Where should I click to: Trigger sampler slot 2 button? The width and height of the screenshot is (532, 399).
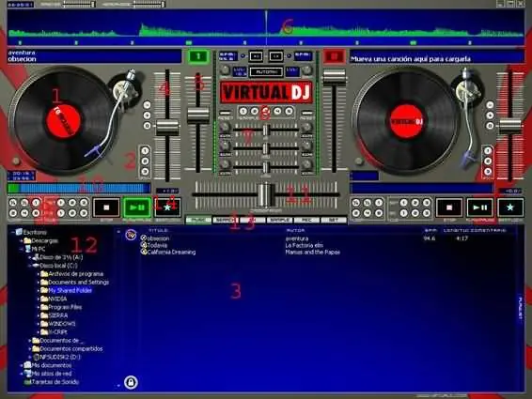pyautogui.click(x=254, y=111)
